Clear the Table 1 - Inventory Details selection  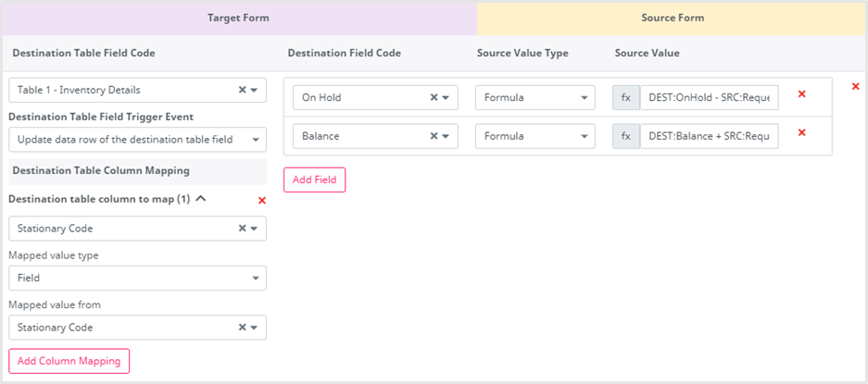(x=243, y=90)
